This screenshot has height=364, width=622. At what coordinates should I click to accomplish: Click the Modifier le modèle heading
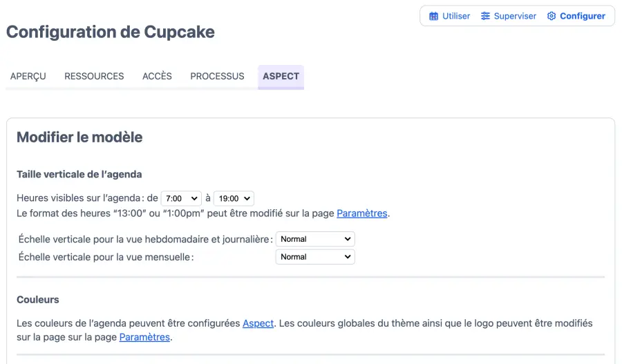79,137
